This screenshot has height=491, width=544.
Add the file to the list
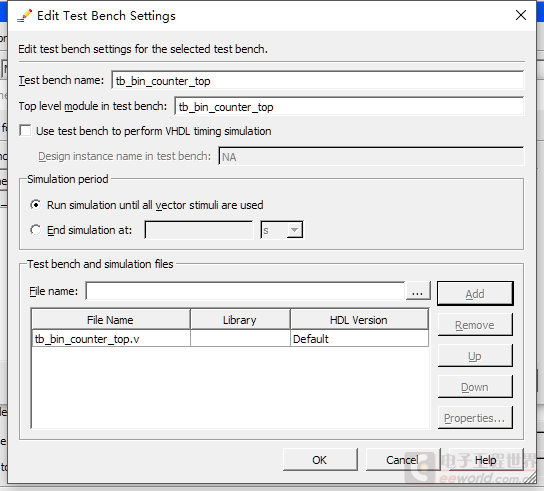point(475,294)
